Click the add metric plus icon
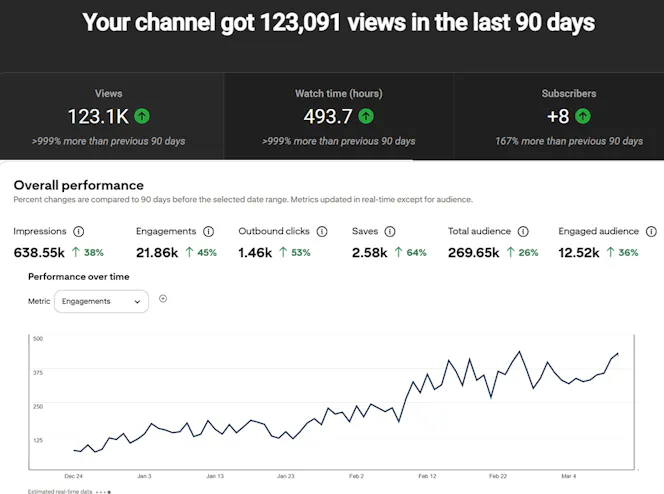Screen dimensions: 664x494 (x=163, y=299)
